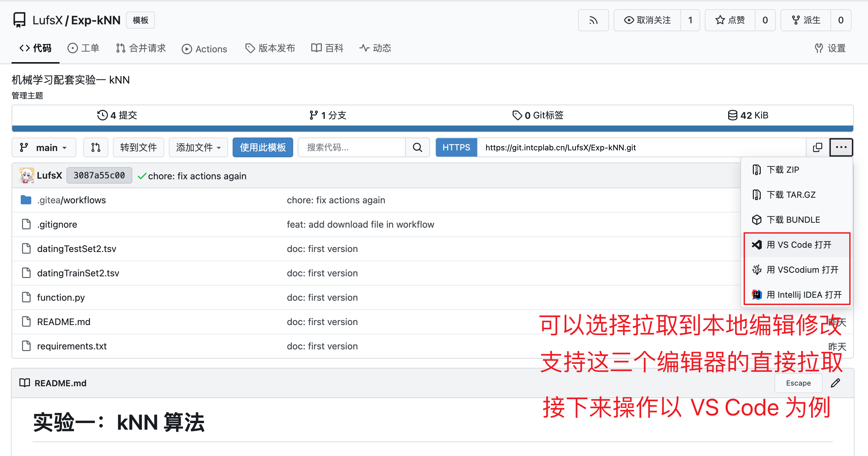Open commit 3087a55c00 link
This screenshot has width=868, height=456.
[99, 175]
